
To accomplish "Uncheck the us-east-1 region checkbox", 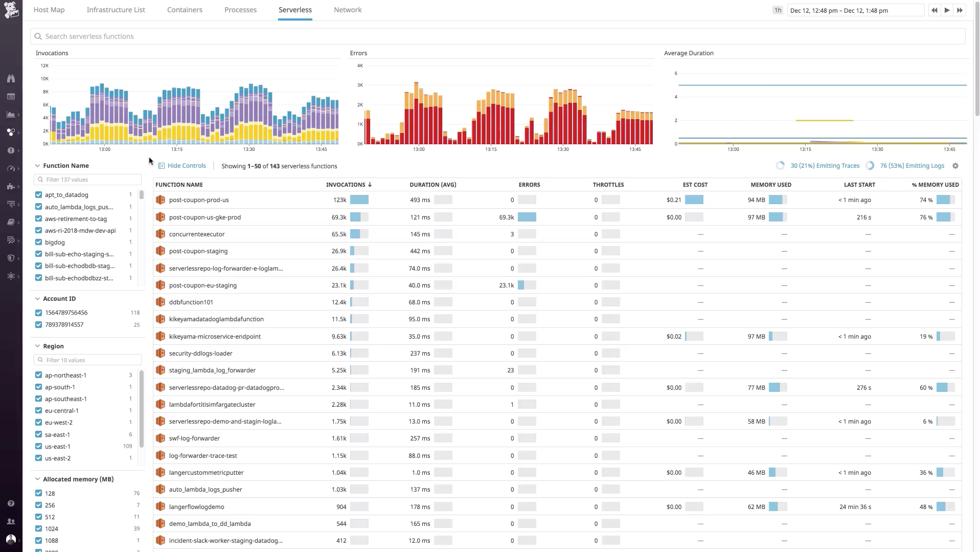I will click(39, 446).
